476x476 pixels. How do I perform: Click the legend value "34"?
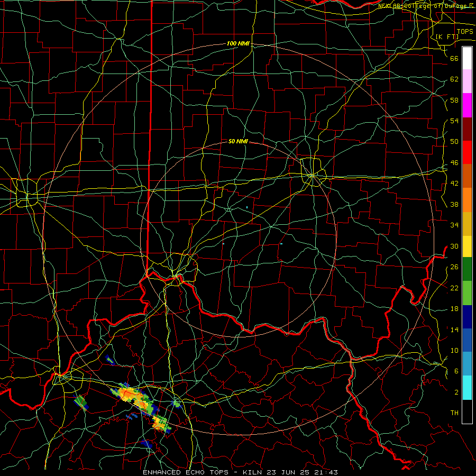(x=454, y=225)
